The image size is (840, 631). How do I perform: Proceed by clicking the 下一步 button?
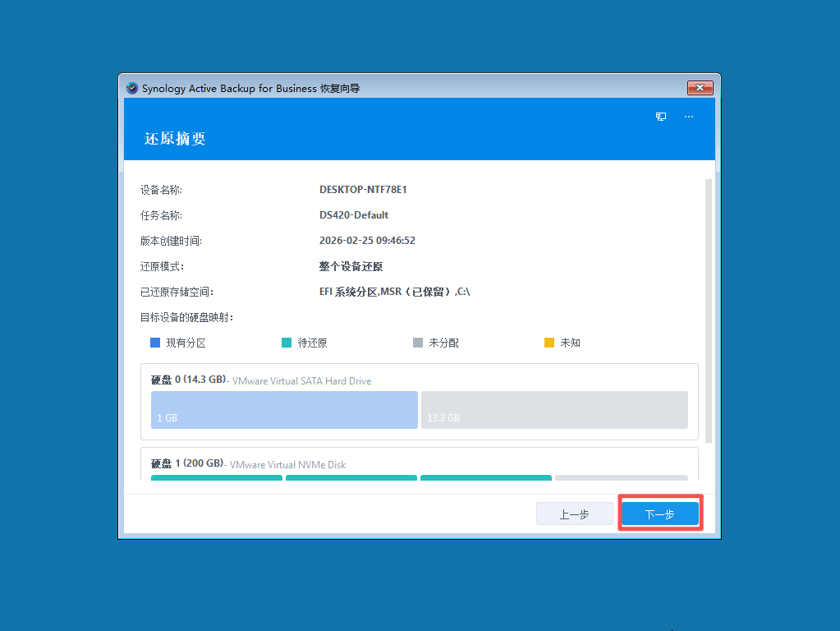659,512
